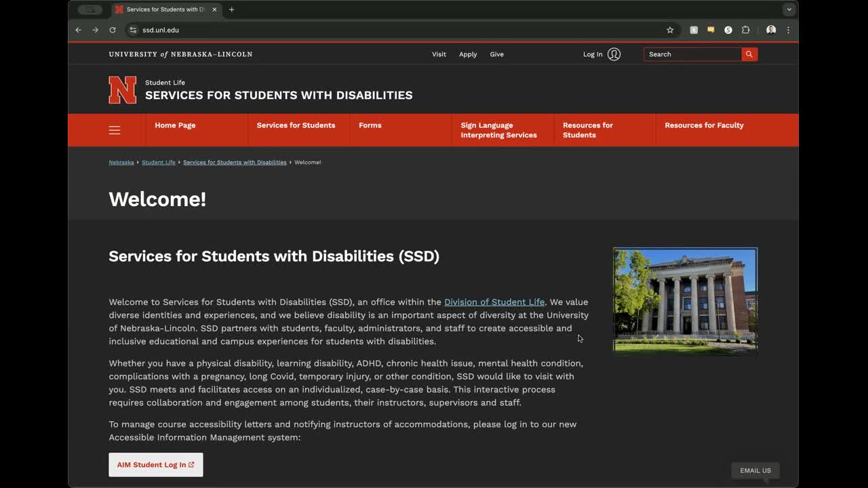The width and height of the screenshot is (868, 488).
Task: Open the Resources for Faculty menu item
Action: (704, 125)
